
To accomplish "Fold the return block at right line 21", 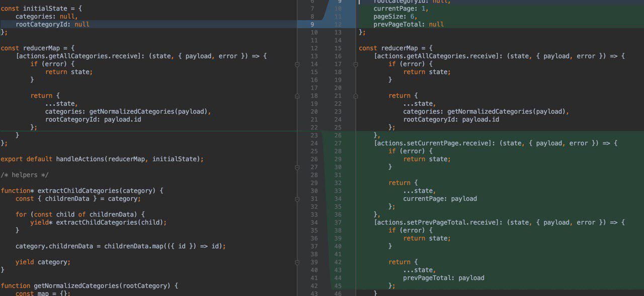I will (x=355, y=96).
